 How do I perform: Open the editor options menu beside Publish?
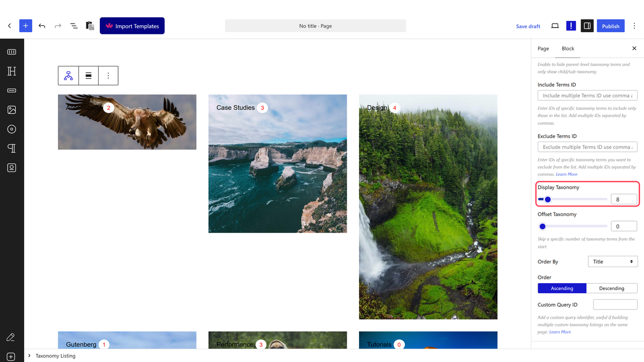[634, 26]
